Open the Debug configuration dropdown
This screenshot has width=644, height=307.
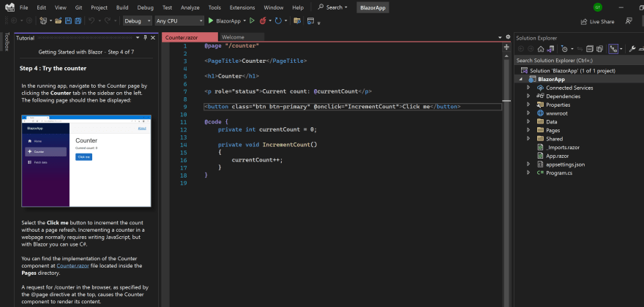(138, 21)
